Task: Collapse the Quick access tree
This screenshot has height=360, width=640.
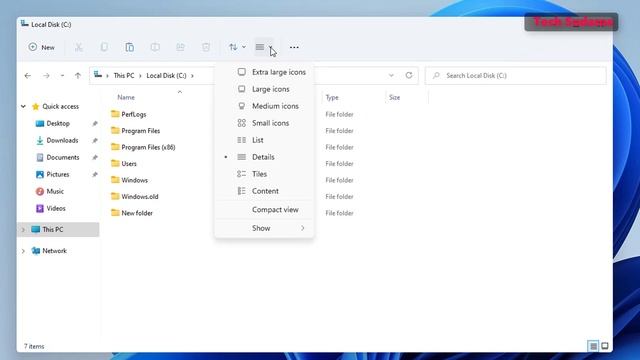Action: pos(23,107)
